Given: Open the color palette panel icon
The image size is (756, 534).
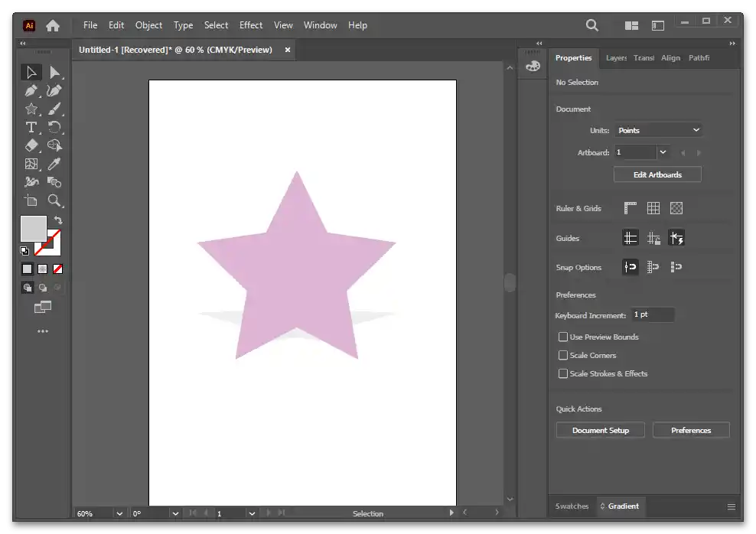Looking at the screenshot, I should pos(533,66).
